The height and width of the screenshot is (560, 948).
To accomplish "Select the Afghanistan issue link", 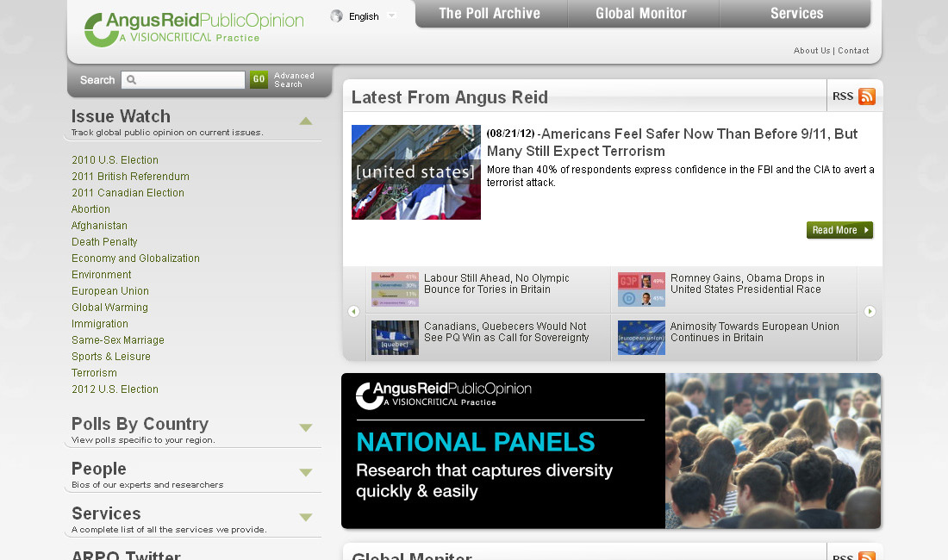I will coord(99,226).
